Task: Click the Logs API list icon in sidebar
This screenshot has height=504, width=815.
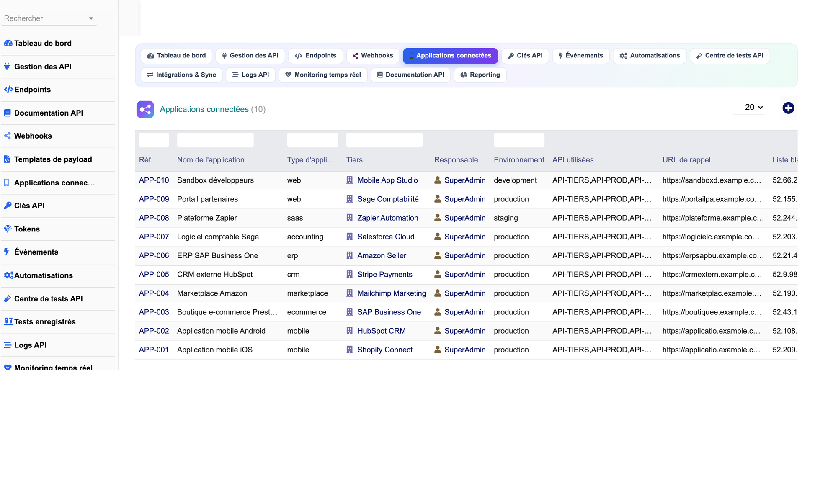Action: pyautogui.click(x=8, y=345)
